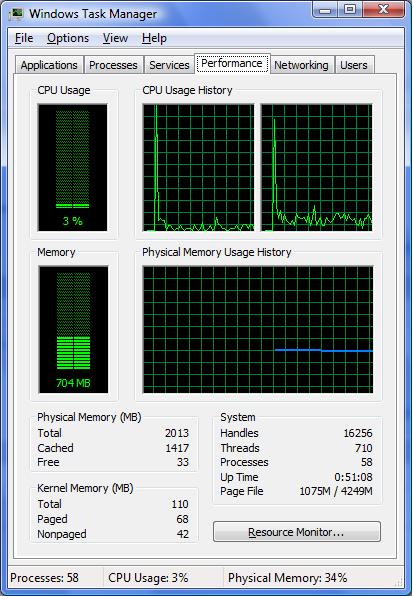Screen dimensions: 413x596
Task: Open the View menu
Action: 115,38
